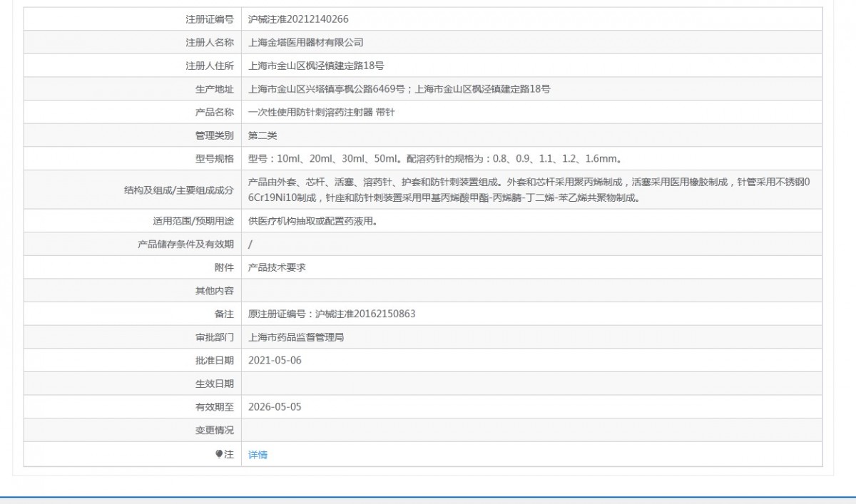Click the 批准日期 label cell

[x=133, y=360]
